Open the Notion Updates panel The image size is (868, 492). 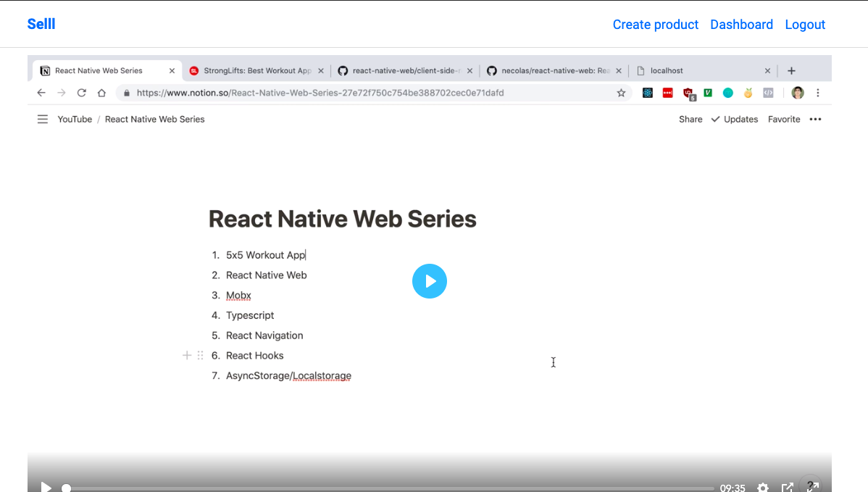(735, 119)
